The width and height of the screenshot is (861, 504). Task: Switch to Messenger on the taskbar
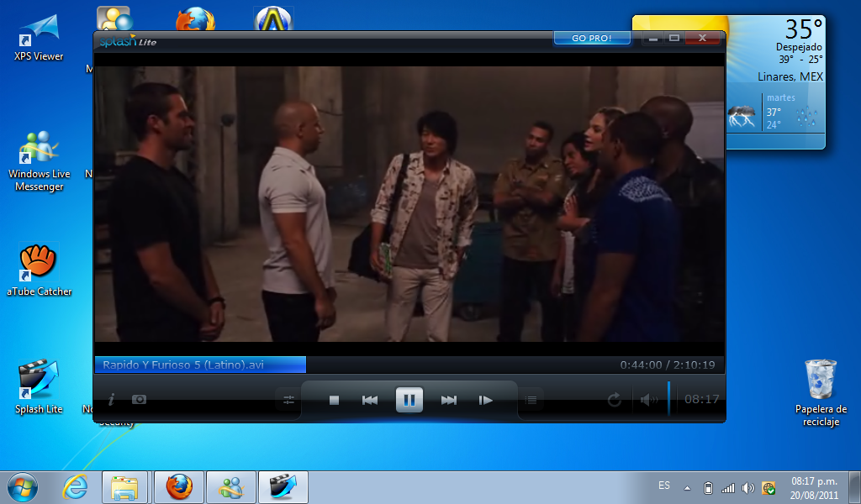tap(231, 487)
